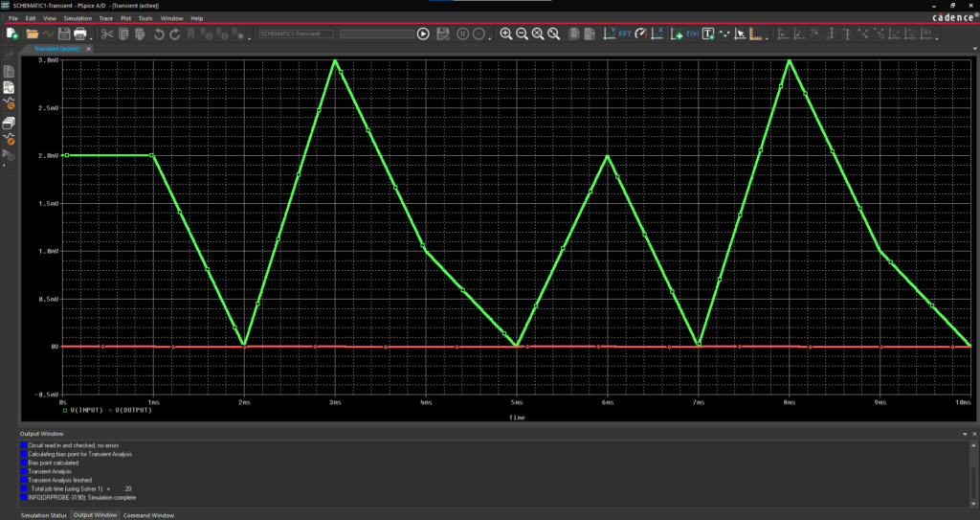Viewport: 980px width, 520px height.
Task: Close the Output Window pane
Action: click(x=974, y=434)
